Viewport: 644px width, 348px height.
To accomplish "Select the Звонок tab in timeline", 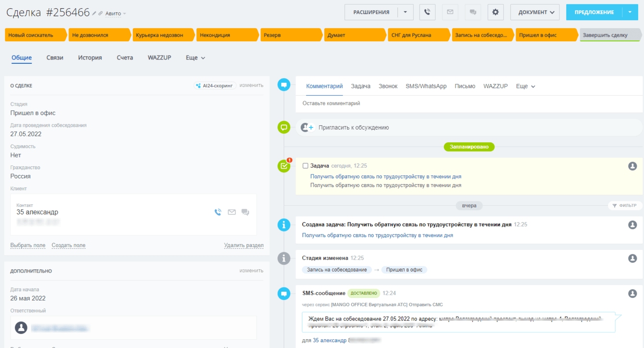I will point(388,87).
